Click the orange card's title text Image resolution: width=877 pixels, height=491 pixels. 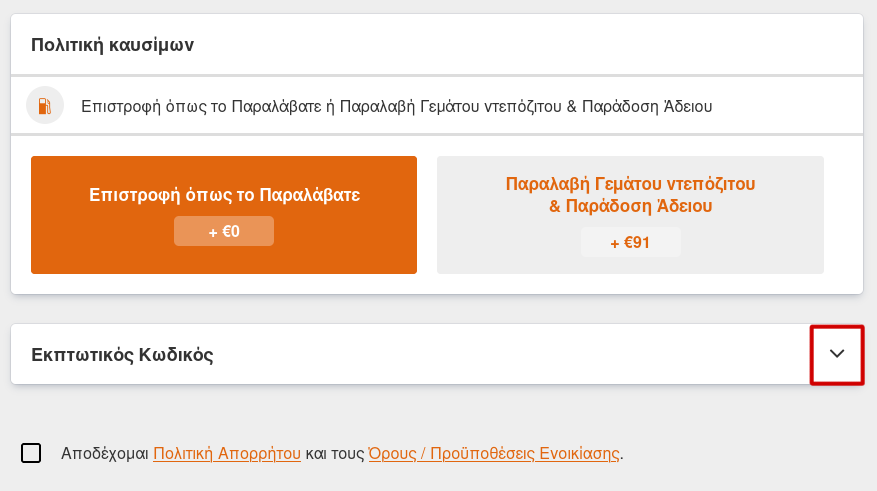click(224, 195)
